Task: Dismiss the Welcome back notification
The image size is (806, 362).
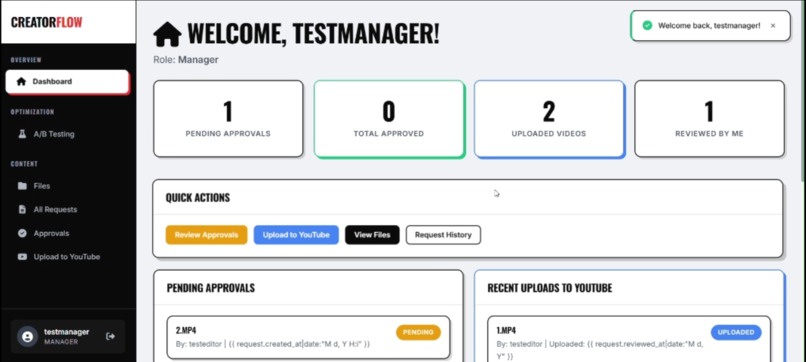Action: [773, 25]
